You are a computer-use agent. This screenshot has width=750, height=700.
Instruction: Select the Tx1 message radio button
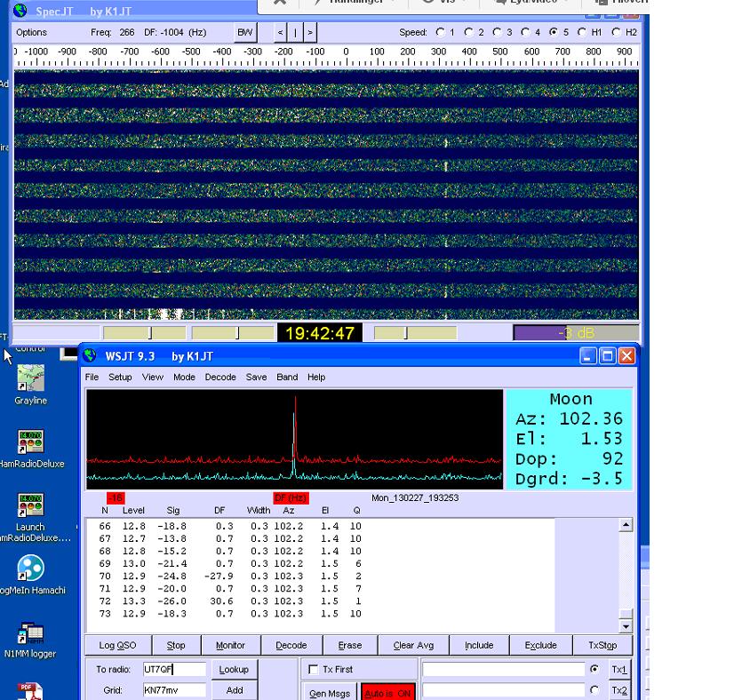(x=594, y=669)
